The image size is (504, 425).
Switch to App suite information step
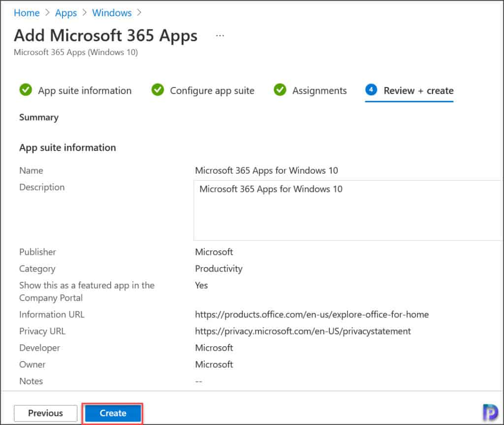pyautogui.click(x=85, y=91)
